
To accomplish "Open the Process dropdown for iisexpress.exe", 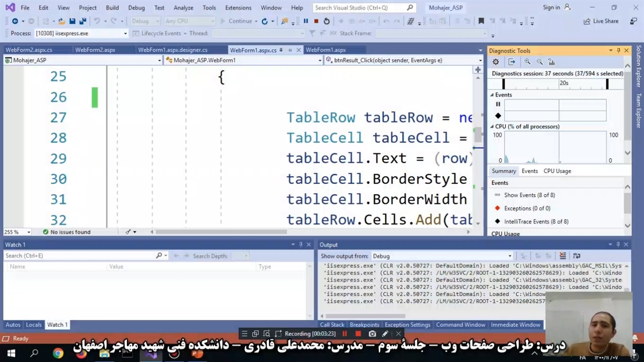I will coord(125,34).
